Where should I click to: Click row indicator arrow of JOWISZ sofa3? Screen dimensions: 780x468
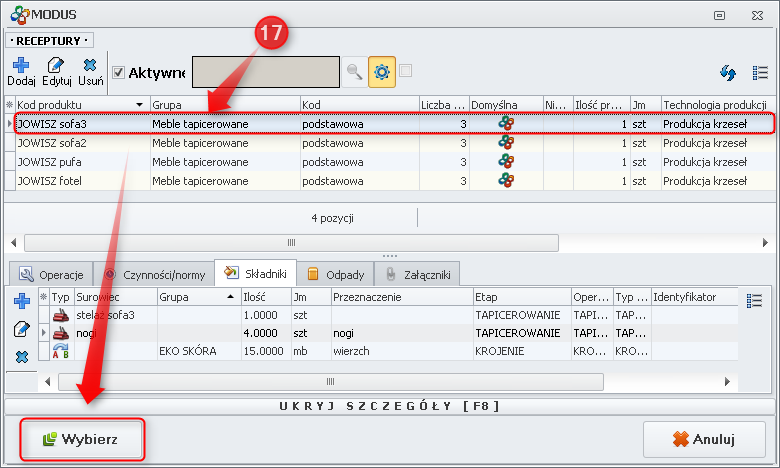[x=9, y=123]
